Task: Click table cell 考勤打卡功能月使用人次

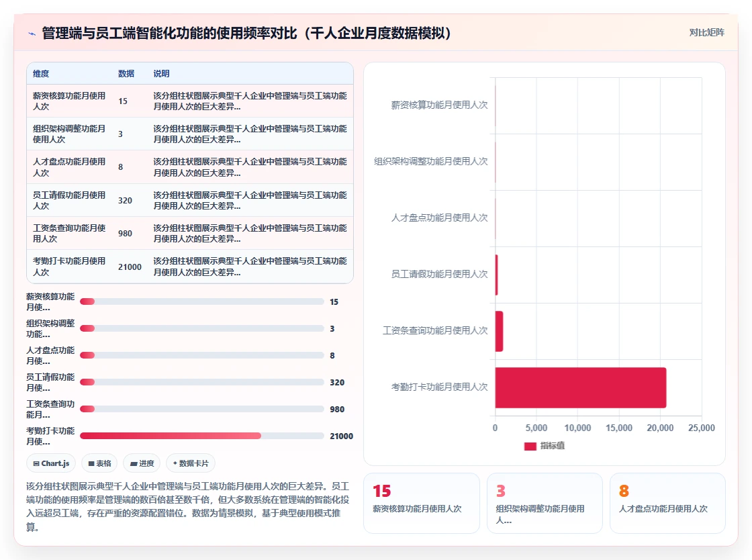Action: pyautogui.click(x=69, y=267)
